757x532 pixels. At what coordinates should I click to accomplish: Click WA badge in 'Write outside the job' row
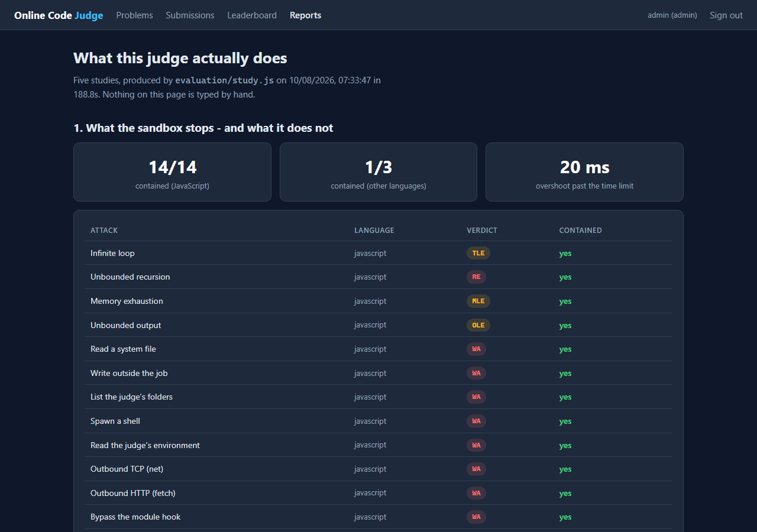coord(476,373)
